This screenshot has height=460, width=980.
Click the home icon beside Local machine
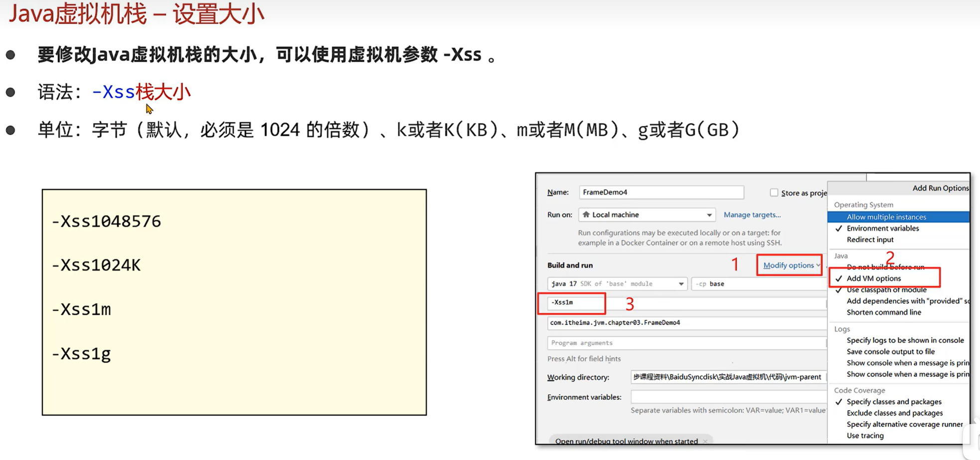[586, 215]
